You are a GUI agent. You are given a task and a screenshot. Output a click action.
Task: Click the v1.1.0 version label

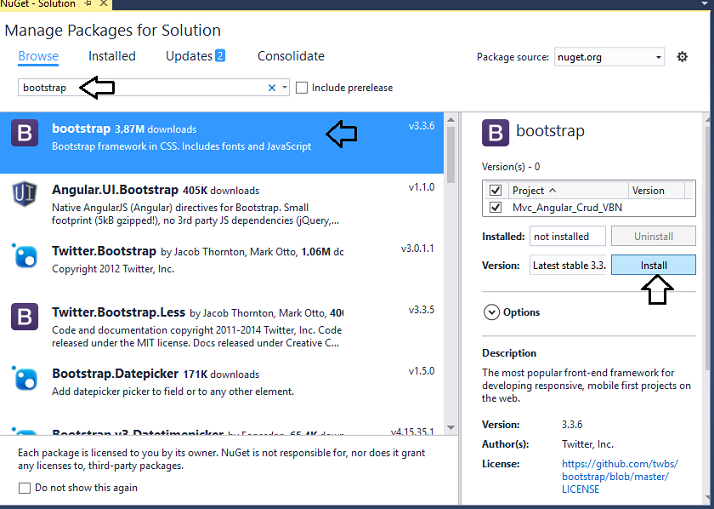[421, 187]
